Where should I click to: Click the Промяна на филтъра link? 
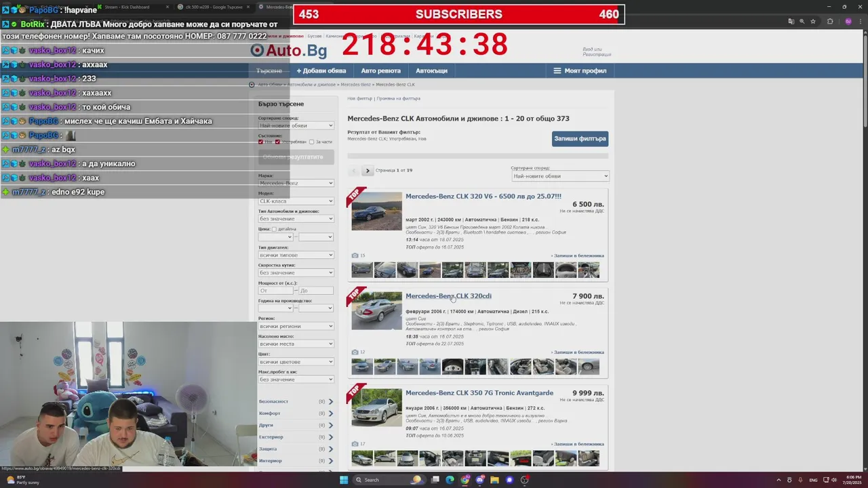(x=398, y=99)
